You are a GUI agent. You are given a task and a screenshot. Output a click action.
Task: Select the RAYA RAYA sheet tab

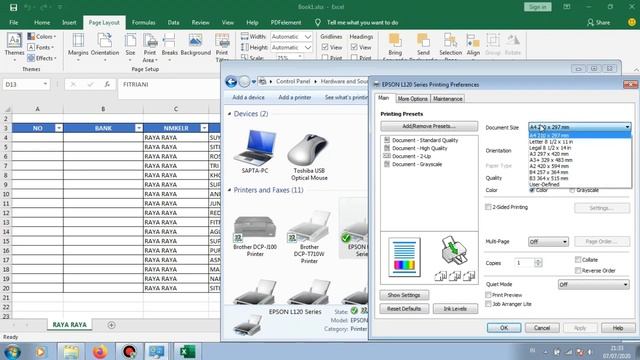[69, 325]
